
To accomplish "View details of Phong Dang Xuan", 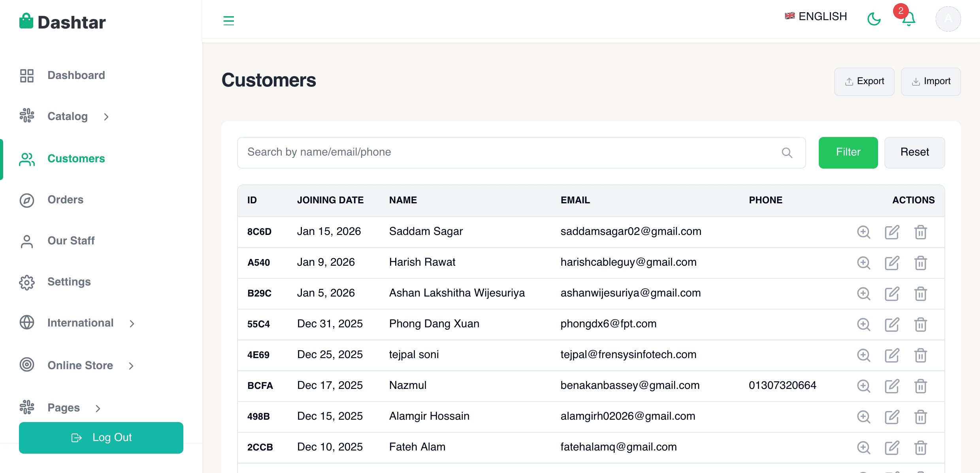I will point(864,325).
